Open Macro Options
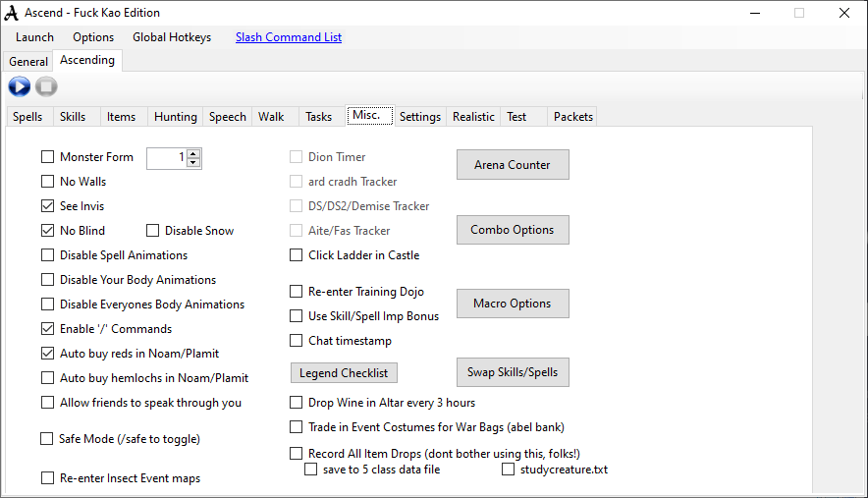868x498 pixels. click(513, 304)
